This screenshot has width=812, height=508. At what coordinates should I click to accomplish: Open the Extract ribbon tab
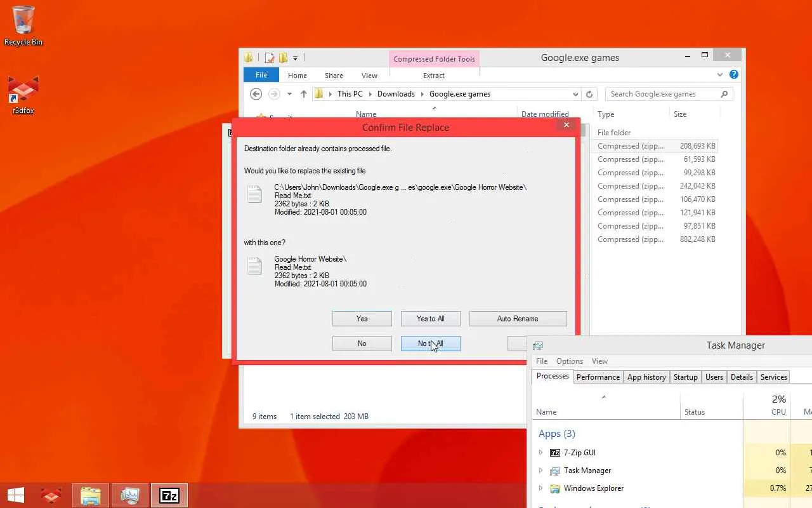[x=434, y=76]
